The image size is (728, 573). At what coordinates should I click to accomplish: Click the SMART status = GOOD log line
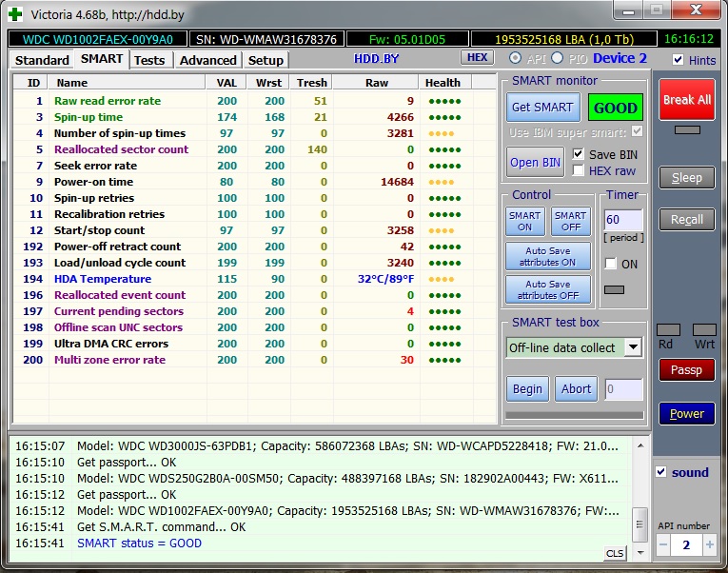[139, 543]
